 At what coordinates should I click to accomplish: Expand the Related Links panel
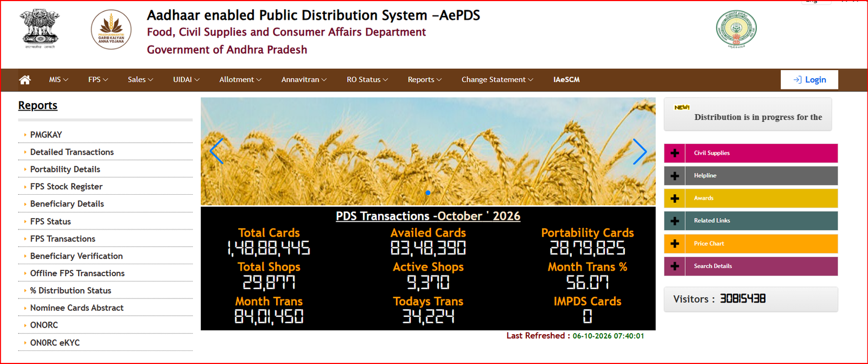751,221
